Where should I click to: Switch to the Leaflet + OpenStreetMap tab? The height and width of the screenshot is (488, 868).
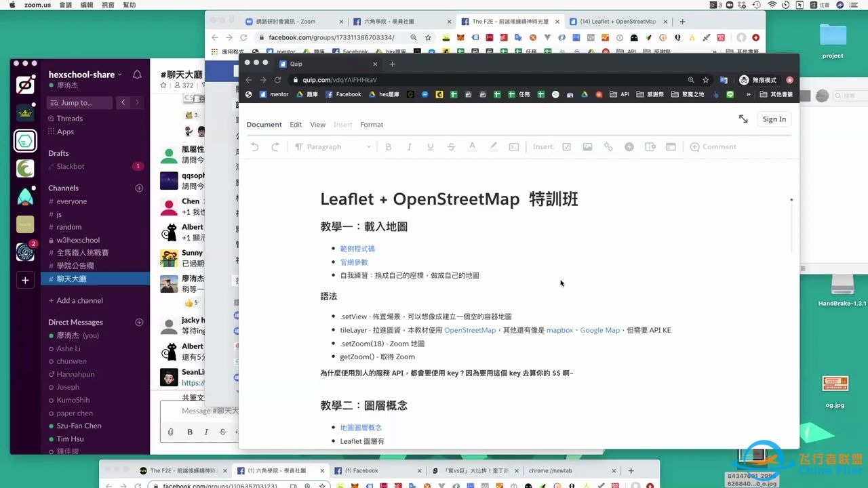pos(617,22)
